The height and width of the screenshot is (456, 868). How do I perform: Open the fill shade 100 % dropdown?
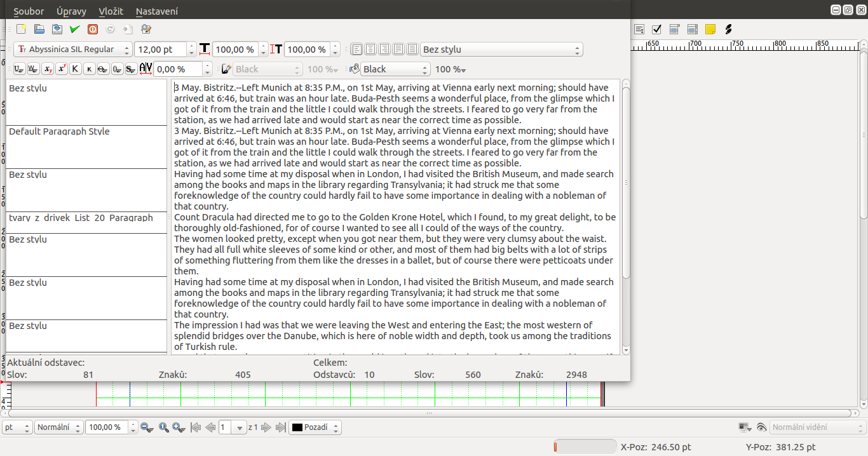pyautogui.click(x=451, y=69)
